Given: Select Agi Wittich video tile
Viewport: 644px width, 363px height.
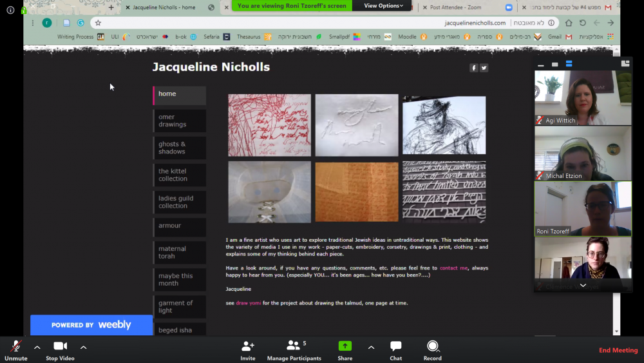Looking at the screenshot, I should point(583,98).
